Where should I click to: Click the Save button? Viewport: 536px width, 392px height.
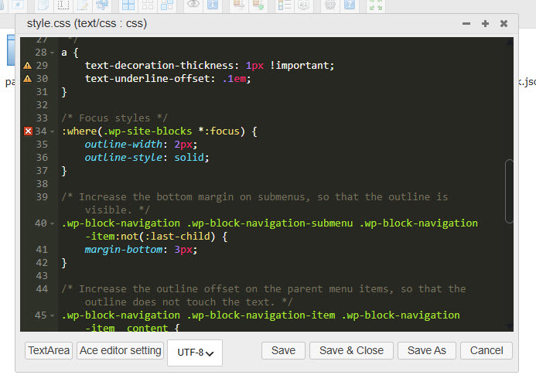(x=283, y=351)
